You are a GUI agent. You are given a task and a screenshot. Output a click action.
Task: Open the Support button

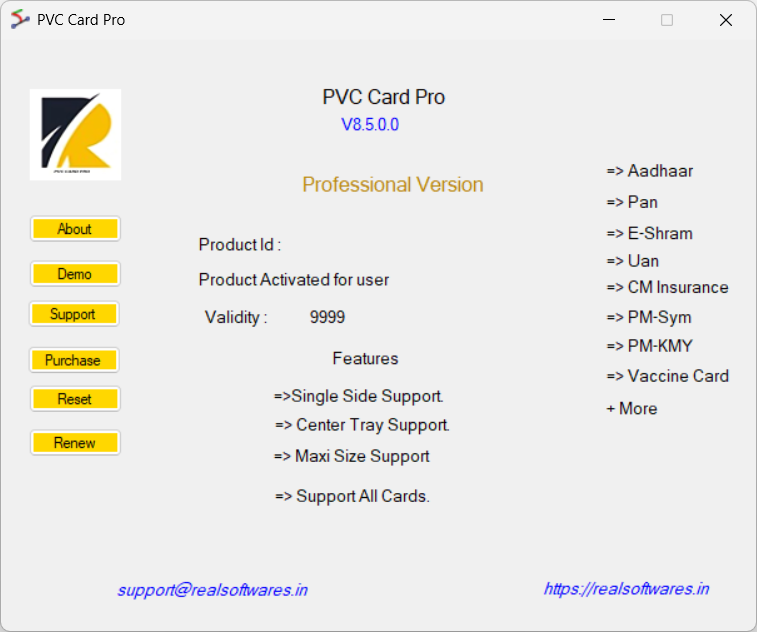pyautogui.click(x=74, y=314)
